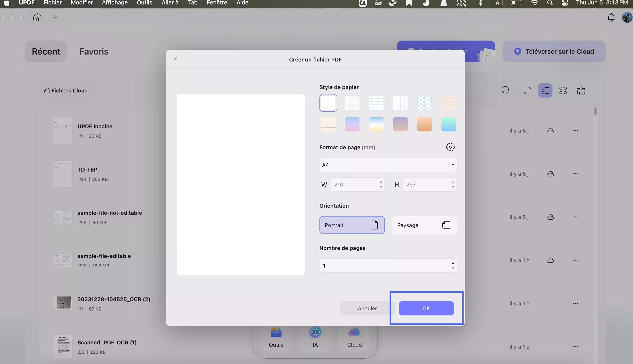633x364 pixels.
Task: Open the page format settings gear
Action: [x=450, y=147]
